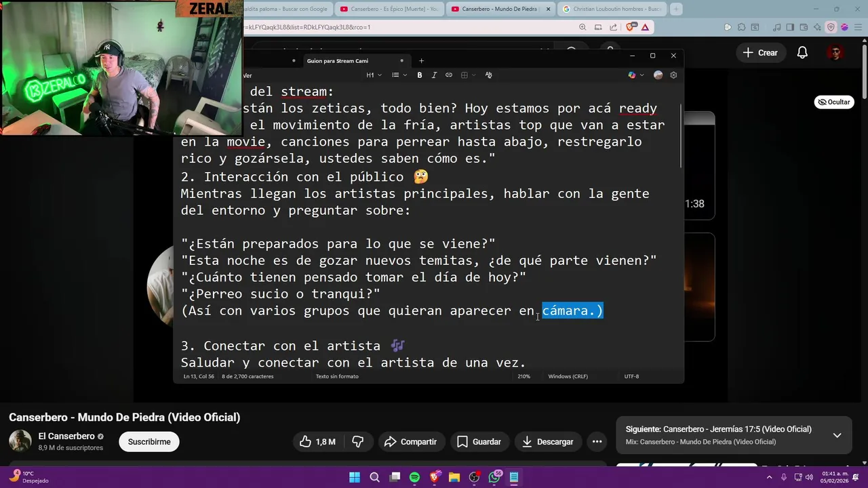
Task: Open Brave Wallet toolbar icon
Action: click(x=804, y=27)
